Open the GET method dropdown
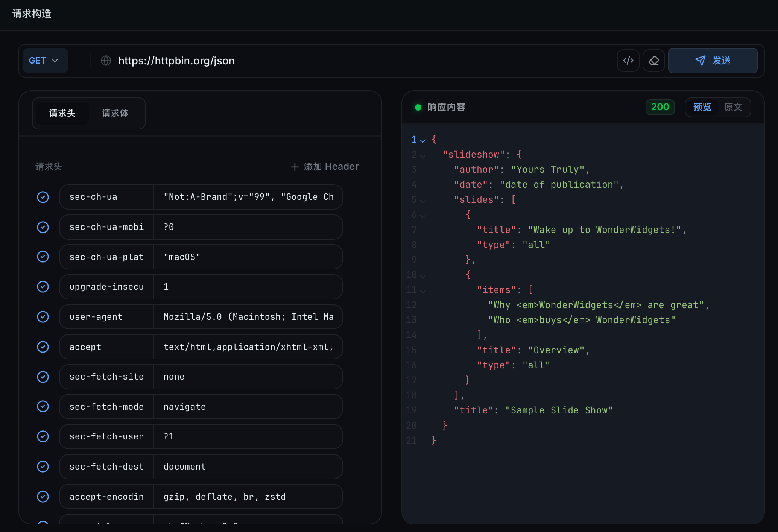 point(45,61)
